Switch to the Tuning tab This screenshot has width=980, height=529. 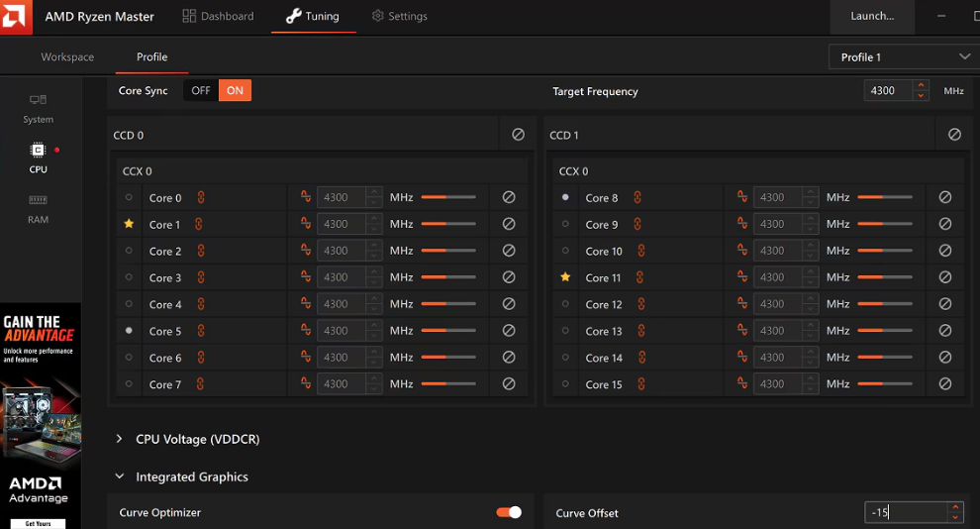[x=313, y=16]
